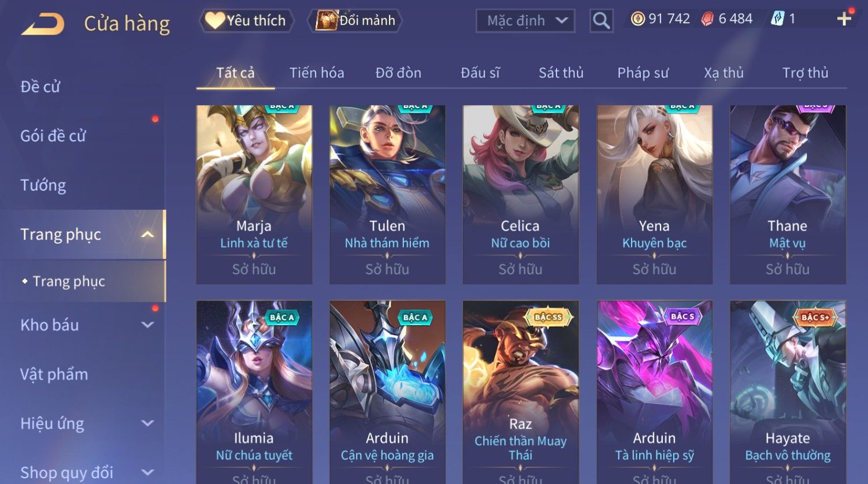The height and width of the screenshot is (484, 868).
Task: Click the blue ticket currency icon
Action: [777, 19]
